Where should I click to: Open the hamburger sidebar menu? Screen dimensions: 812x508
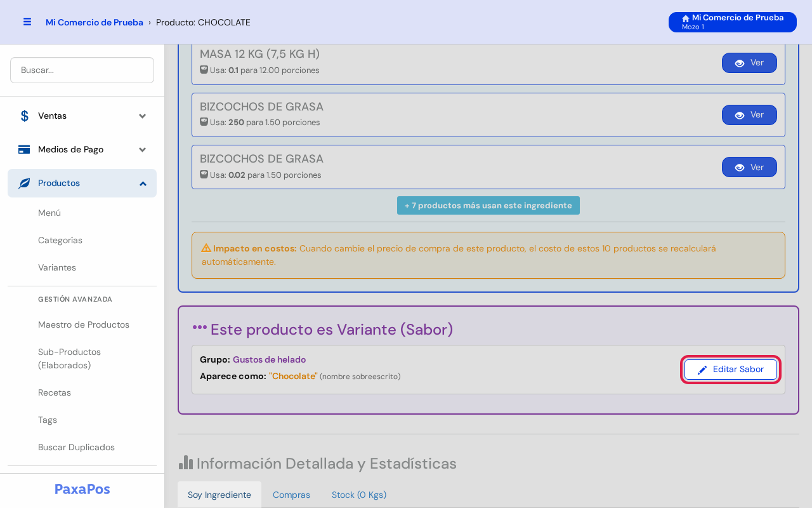[x=27, y=22]
